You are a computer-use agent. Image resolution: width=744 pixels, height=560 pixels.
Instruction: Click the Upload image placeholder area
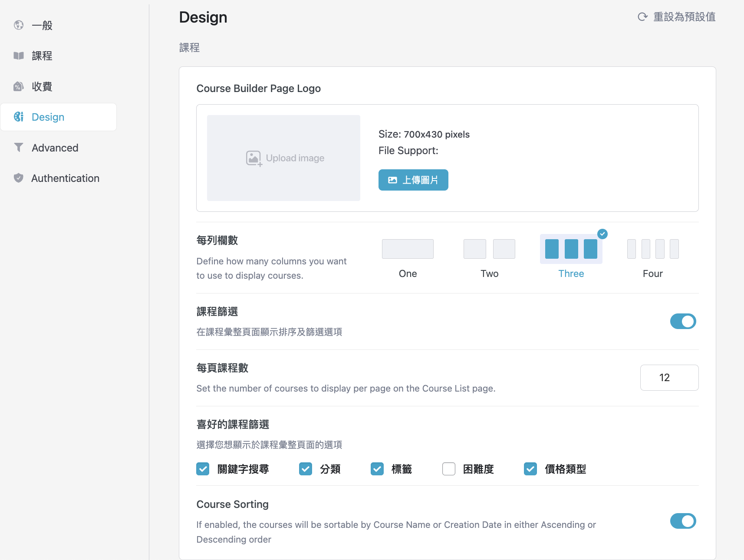283,158
